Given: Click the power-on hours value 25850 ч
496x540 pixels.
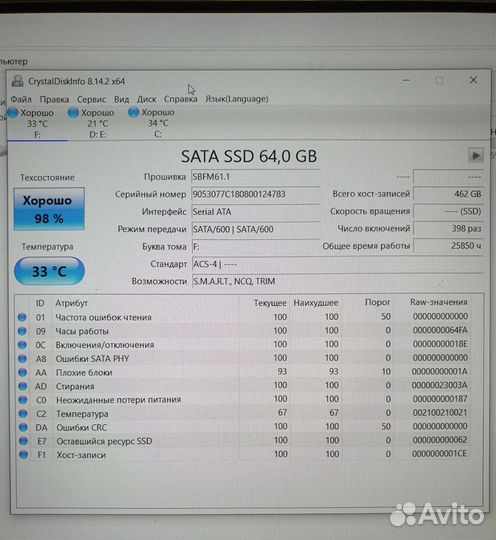Looking at the screenshot, I should [x=448, y=246].
